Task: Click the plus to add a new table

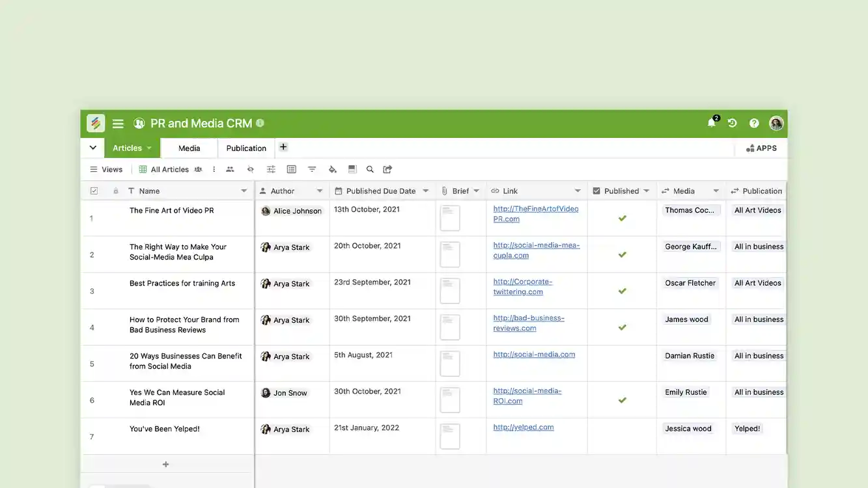Action: [283, 147]
